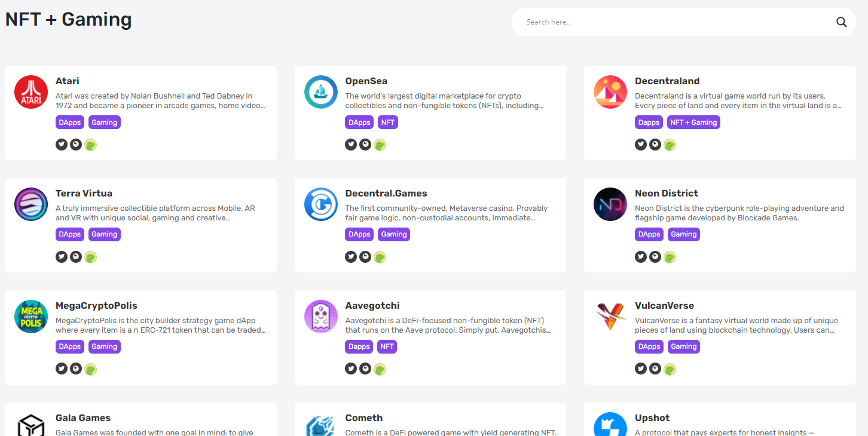This screenshot has width=868, height=436.
Task: Click the Neon District logo thumbnail
Action: (x=610, y=204)
